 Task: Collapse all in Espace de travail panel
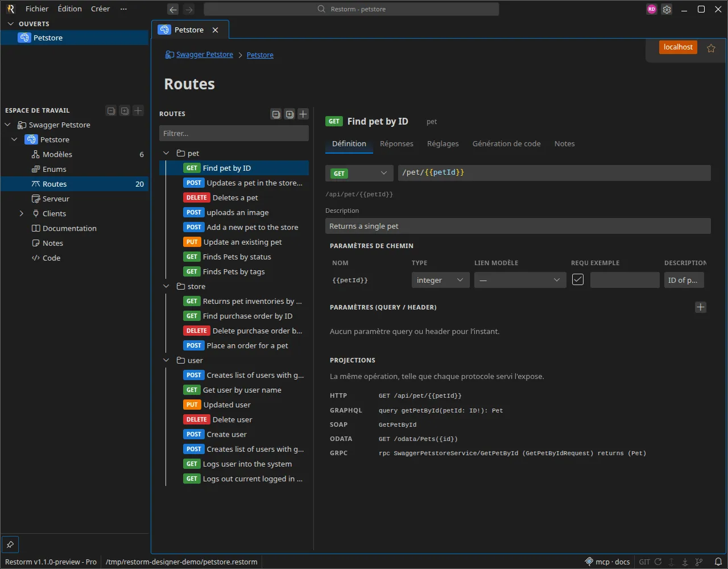[111, 111]
